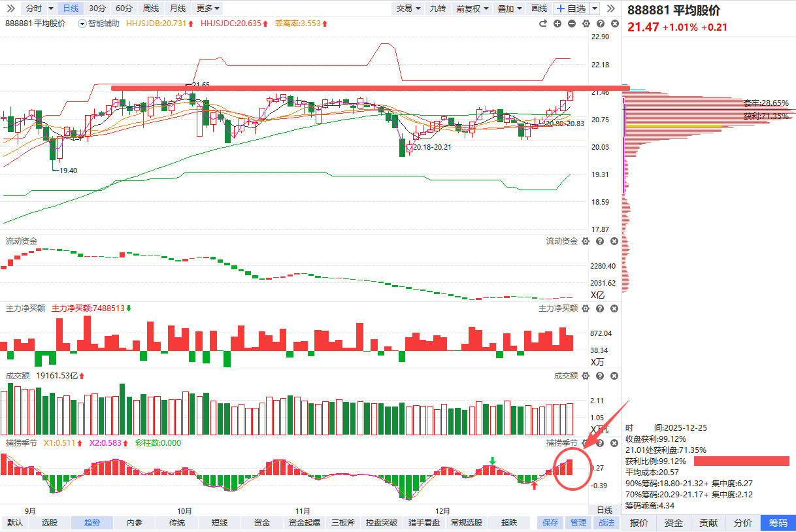Image resolution: width=796 pixels, height=532 pixels.
Task: Click the 保存 save template button
Action: click(x=550, y=523)
